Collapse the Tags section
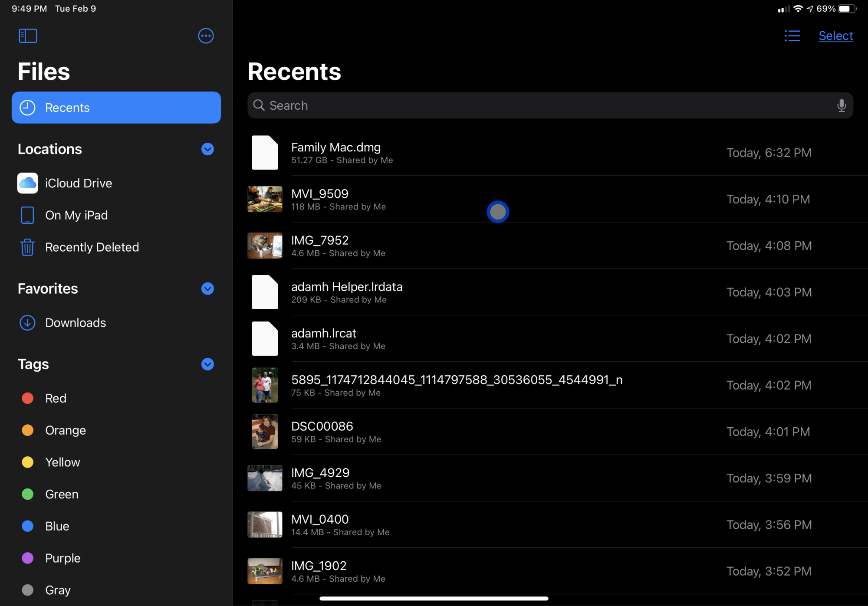This screenshot has height=606, width=868. (x=207, y=364)
